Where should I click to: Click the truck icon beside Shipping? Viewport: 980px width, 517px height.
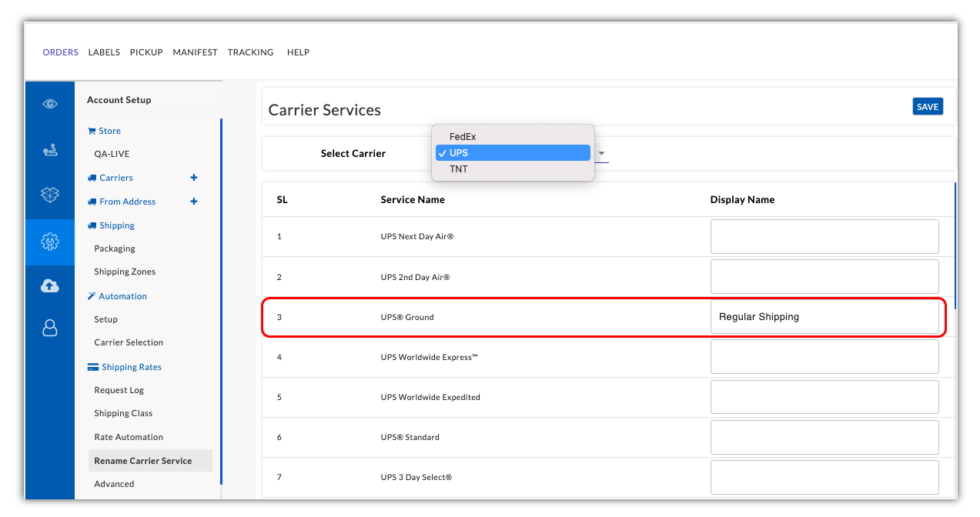(92, 225)
